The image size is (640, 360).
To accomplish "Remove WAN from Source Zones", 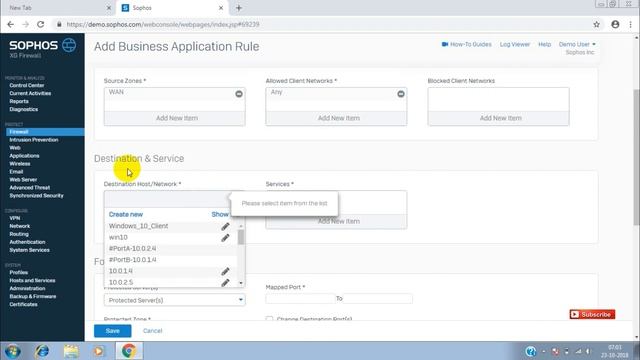I will click(x=239, y=94).
